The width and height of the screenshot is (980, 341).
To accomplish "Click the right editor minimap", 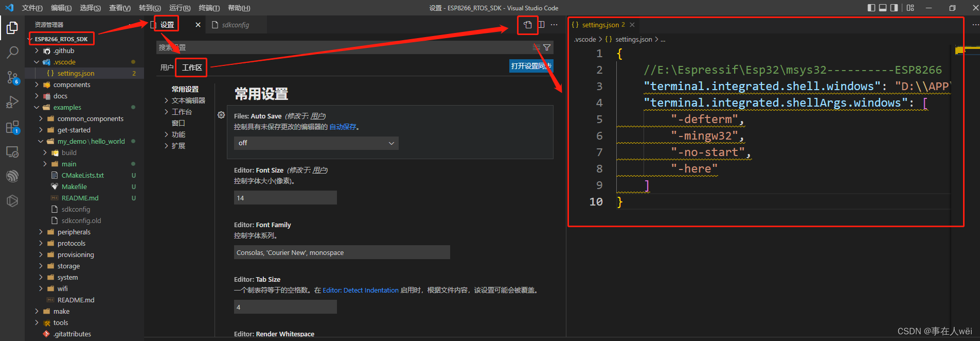I will coord(965,52).
